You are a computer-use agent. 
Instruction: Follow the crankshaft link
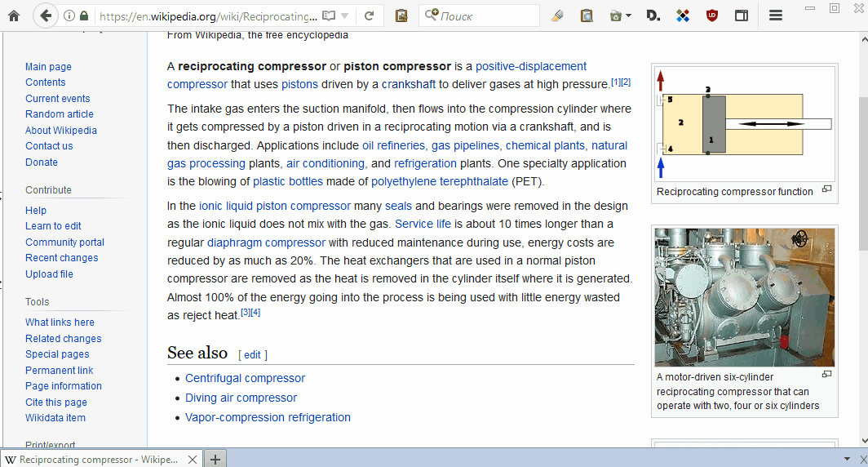pos(409,84)
